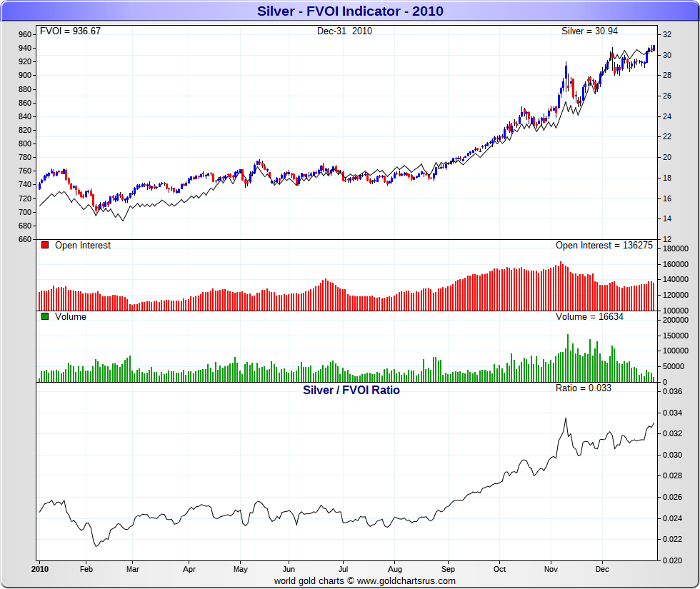Screen dimensions: 700x589
Task: Click the 'Open Interest = 136275' value
Action: pyautogui.click(x=604, y=245)
